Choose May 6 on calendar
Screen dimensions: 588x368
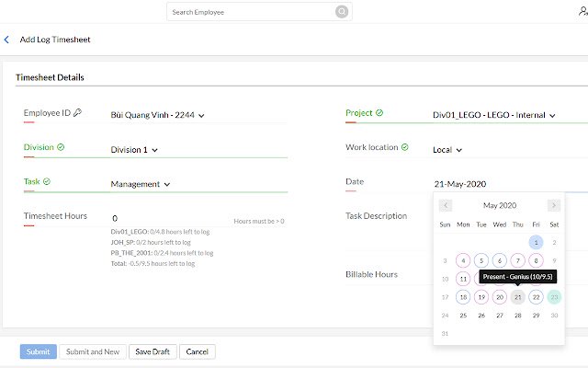point(500,260)
